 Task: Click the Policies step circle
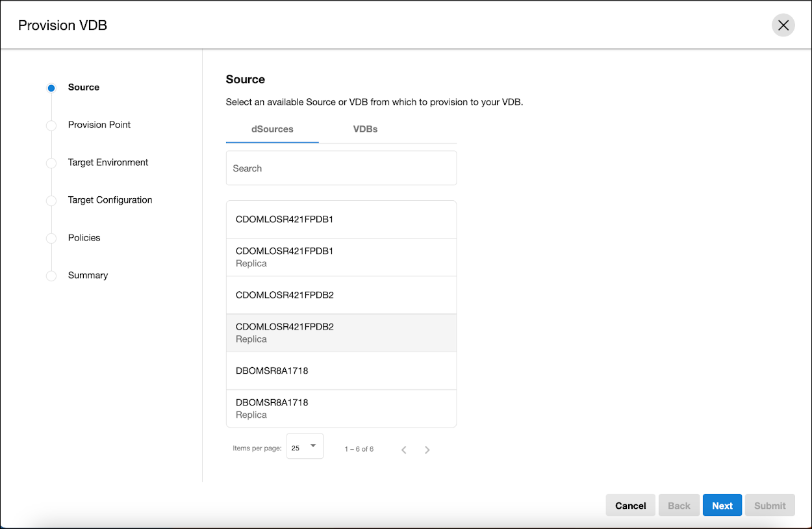51,239
